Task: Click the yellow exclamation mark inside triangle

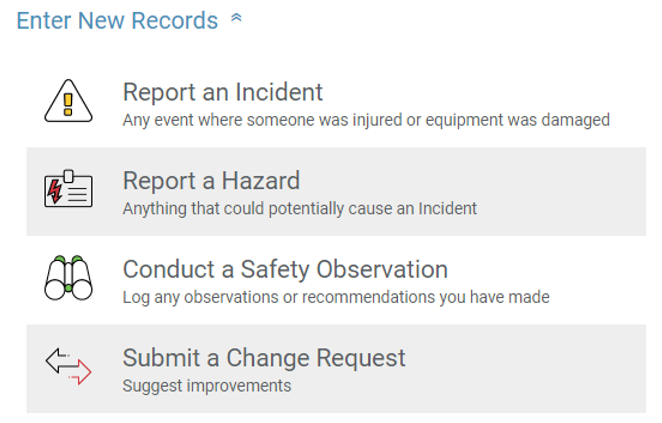Action: 68,104
